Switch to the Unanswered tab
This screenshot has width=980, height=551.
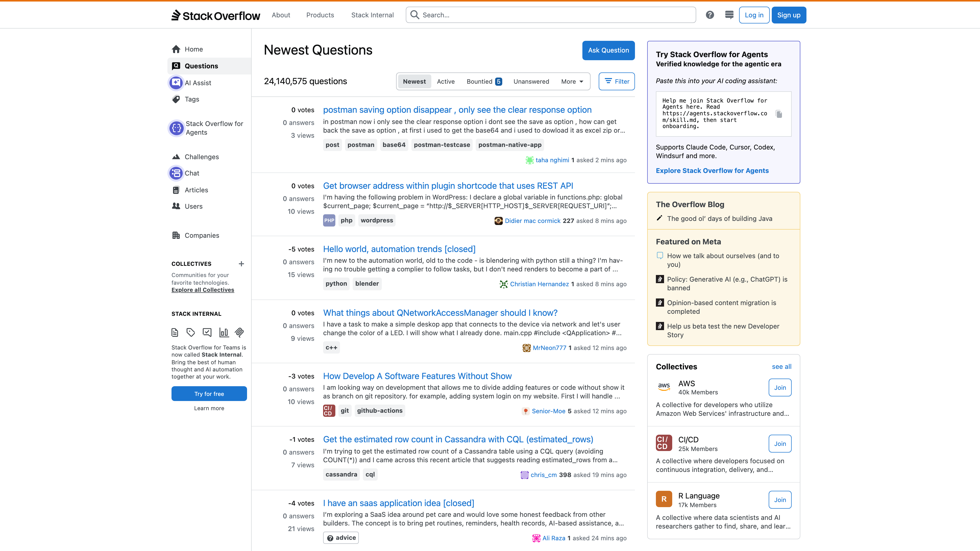click(x=531, y=81)
